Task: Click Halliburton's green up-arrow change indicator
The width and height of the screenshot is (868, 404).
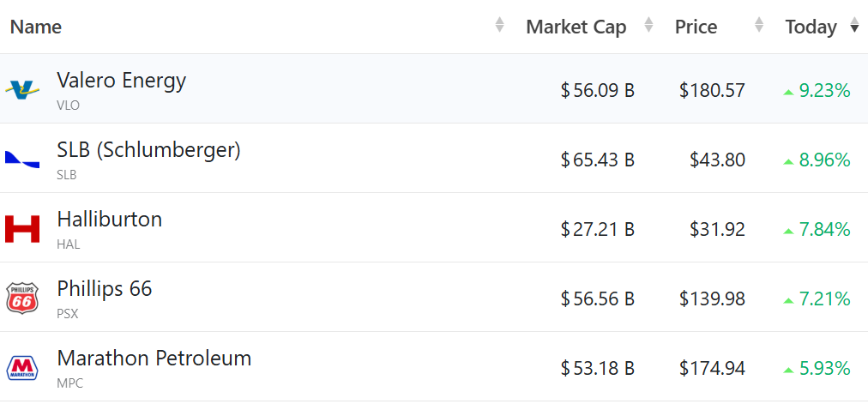Action: click(788, 231)
